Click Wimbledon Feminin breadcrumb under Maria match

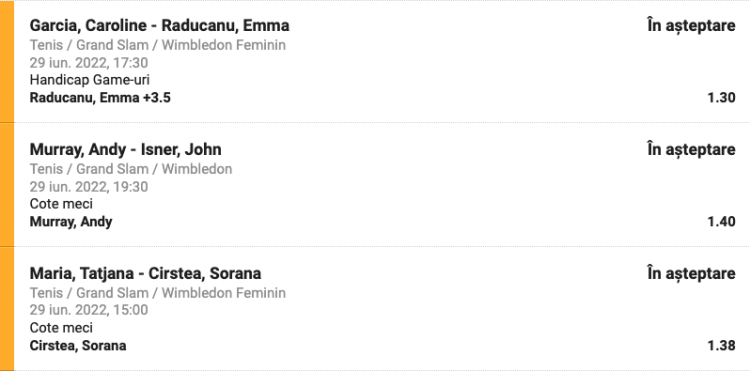point(223,293)
